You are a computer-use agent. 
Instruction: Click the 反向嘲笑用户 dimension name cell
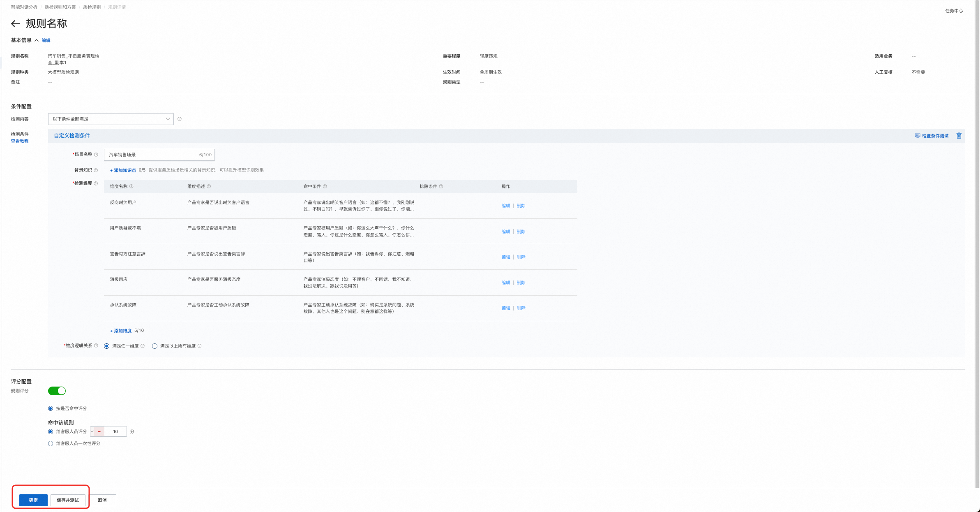[123, 202]
